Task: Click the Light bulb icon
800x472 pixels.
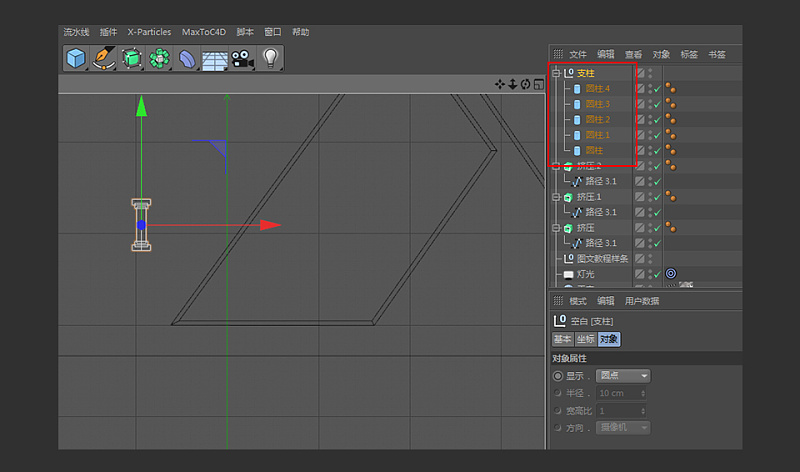Action: pyautogui.click(x=270, y=58)
